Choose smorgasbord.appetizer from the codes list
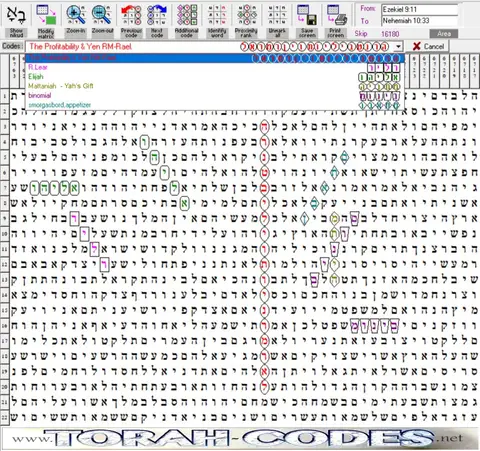This screenshot has height=451, width=480. click(x=215, y=105)
